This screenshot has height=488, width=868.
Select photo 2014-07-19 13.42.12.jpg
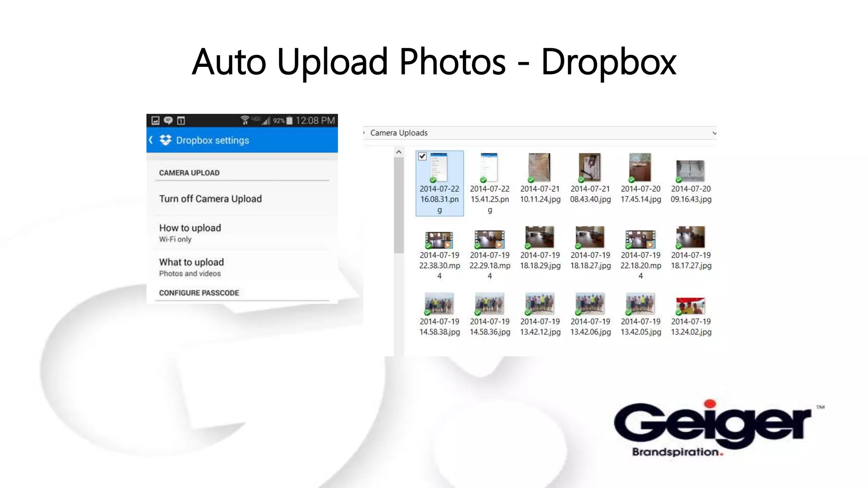pos(540,314)
